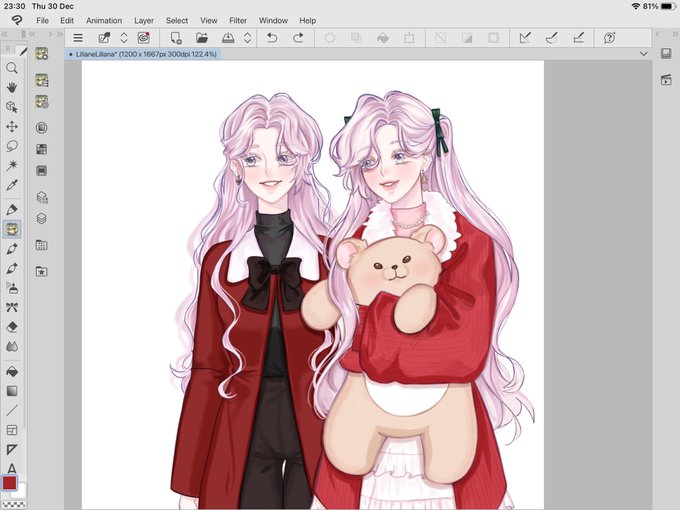
Task: Click the Undo arrow
Action: [272, 38]
